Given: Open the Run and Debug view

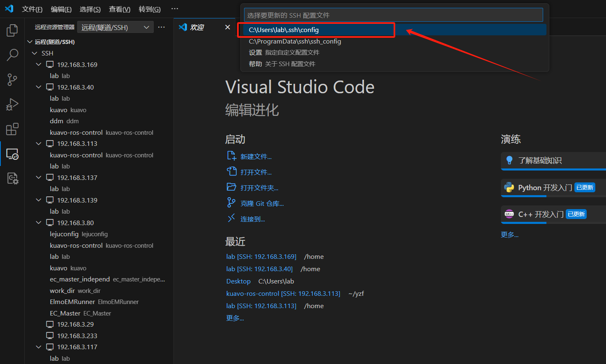Looking at the screenshot, I should click(12, 104).
